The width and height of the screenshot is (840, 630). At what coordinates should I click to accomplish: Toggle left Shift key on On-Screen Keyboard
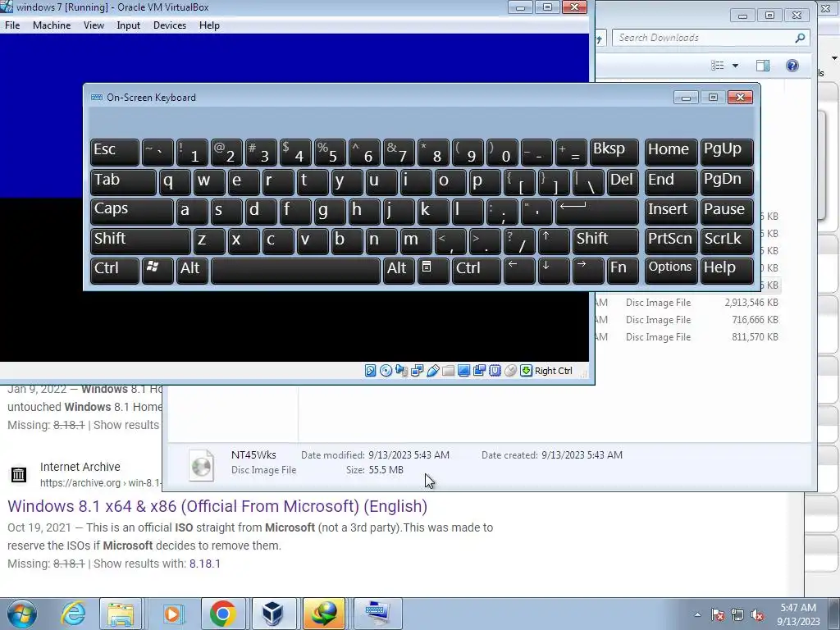(140, 240)
